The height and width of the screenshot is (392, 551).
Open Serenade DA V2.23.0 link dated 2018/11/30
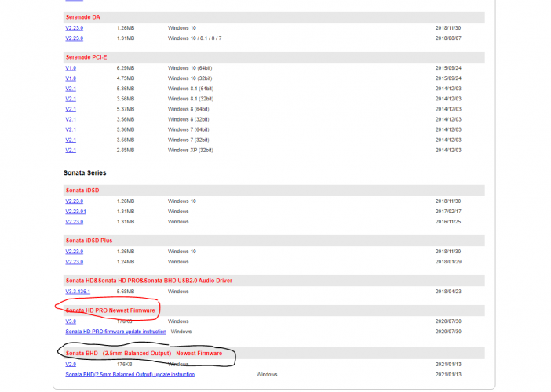pos(74,28)
